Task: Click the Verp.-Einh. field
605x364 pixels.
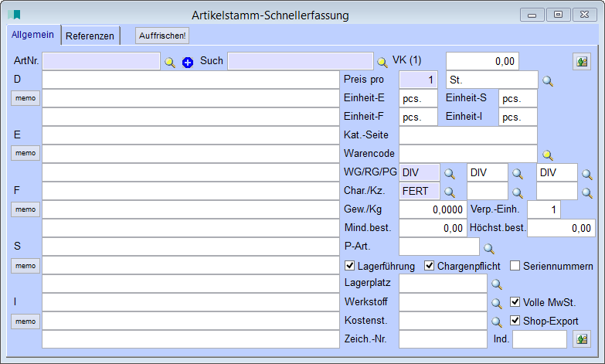Action: (544, 209)
